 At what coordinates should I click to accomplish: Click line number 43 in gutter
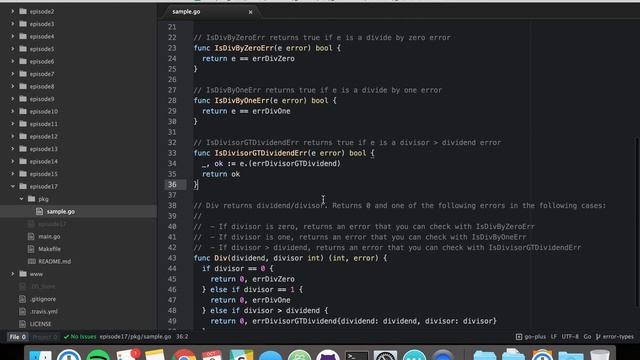pyautogui.click(x=172, y=258)
